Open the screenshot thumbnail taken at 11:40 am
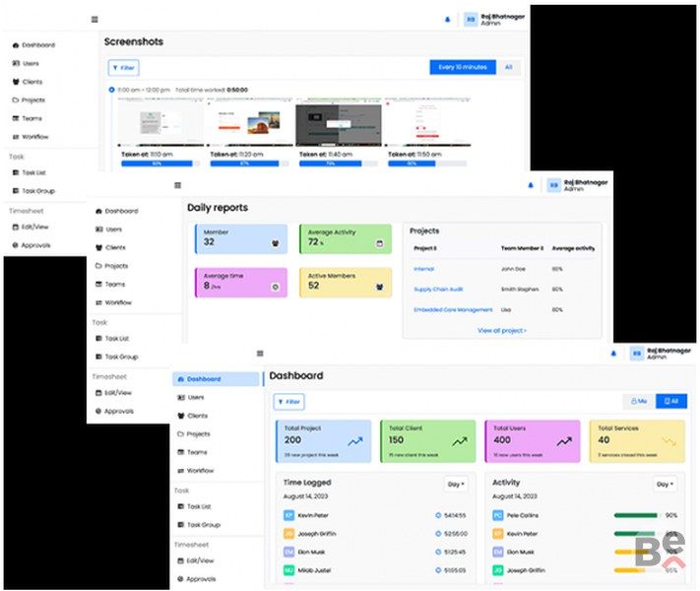The image size is (700, 591). [x=339, y=122]
